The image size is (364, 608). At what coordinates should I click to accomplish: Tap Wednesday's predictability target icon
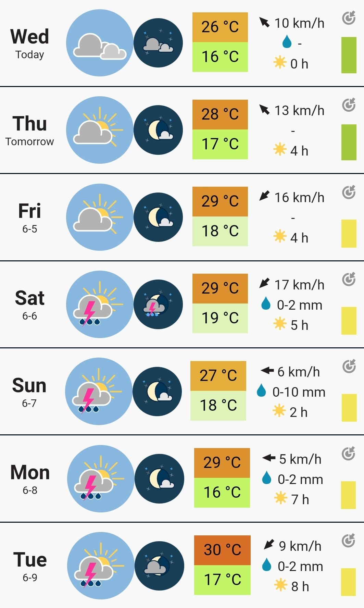(x=349, y=18)
